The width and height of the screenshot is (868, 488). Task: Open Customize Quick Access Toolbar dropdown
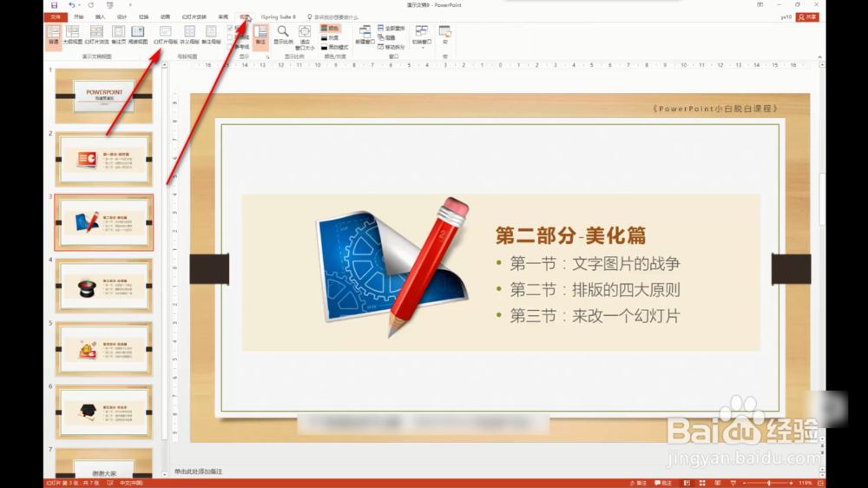[x=130, y=5]
